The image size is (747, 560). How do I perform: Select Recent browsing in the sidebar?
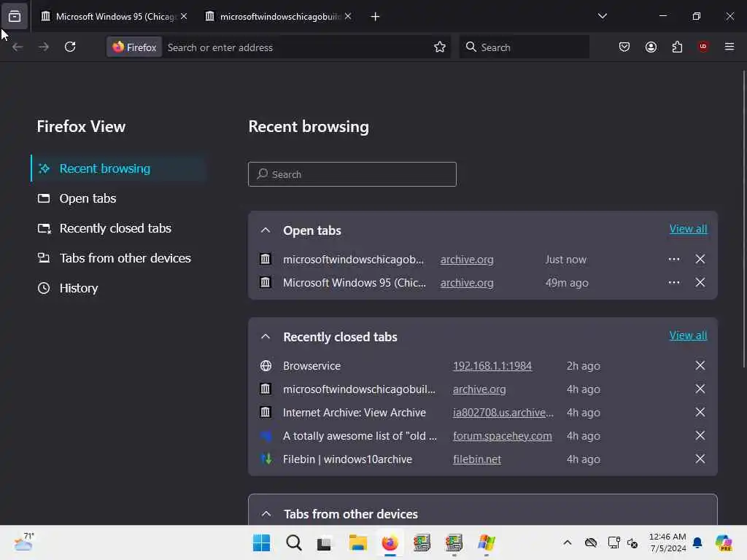click(x=119, y=168)
